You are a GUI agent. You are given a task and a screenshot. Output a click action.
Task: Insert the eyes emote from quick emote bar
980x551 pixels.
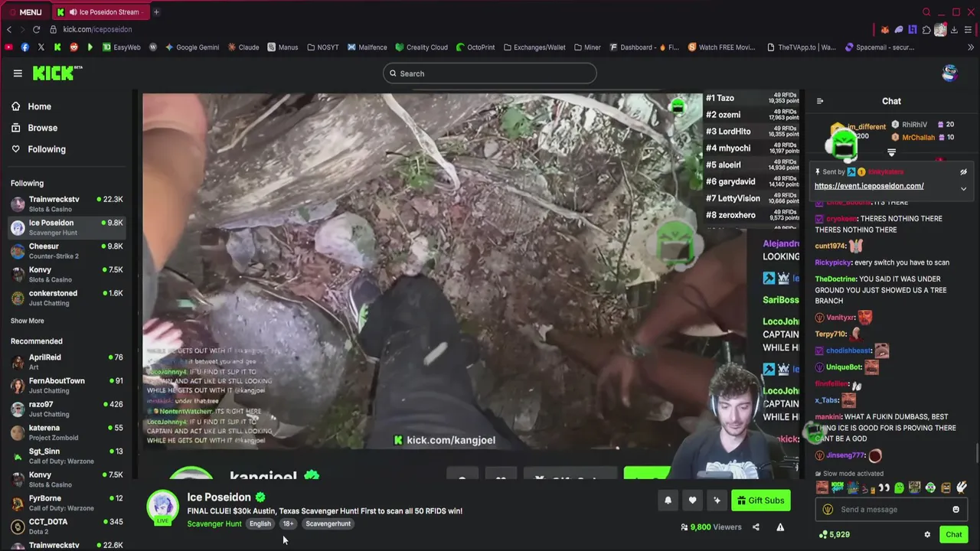point(884,487)
